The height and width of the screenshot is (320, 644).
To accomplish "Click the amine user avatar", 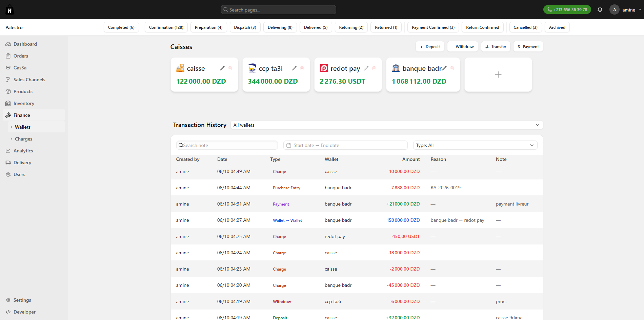I will [x=615, y=9].
